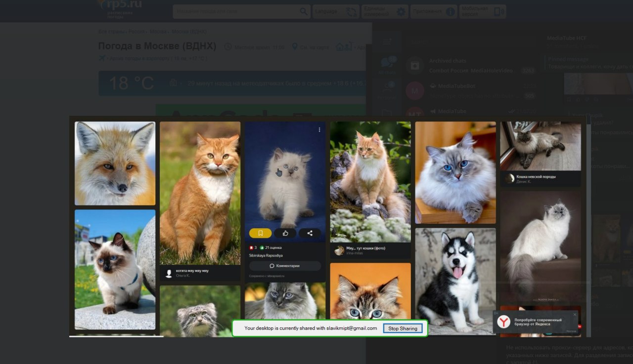Click the Sibirskaya Rapsodiya title
The image size is (633, 364).
point(266,255)
